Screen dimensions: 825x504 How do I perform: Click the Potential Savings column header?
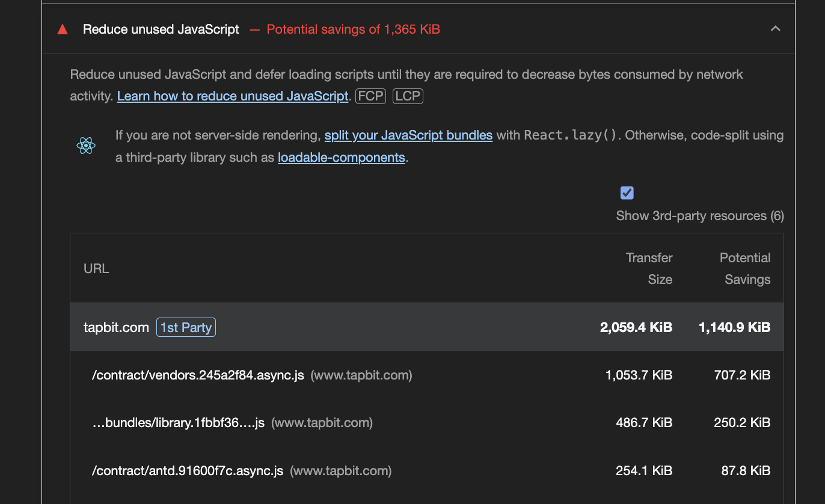pos(745,268)
